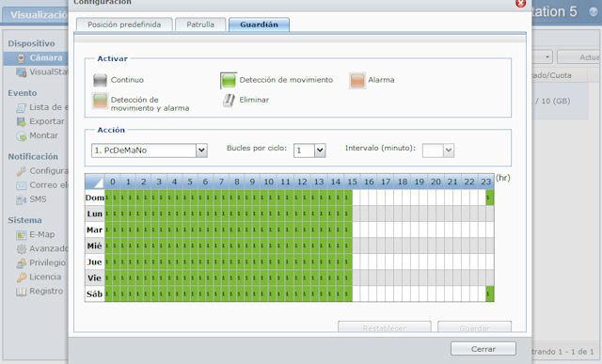602x364 pixels.
Task: Open the Avanzado gear icon in sidebar
Action: pos(21,249)
